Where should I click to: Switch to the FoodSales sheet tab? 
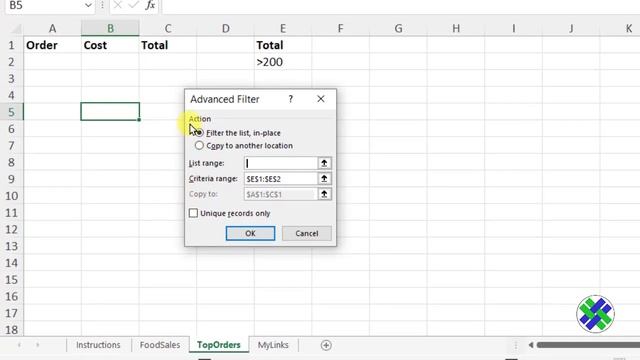[160, 345]
